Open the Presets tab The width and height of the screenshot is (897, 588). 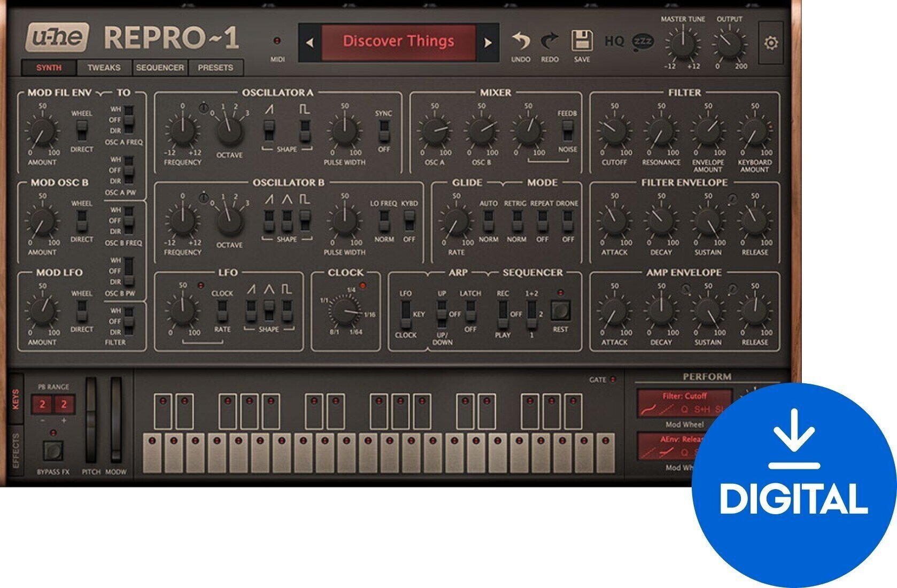215,68
